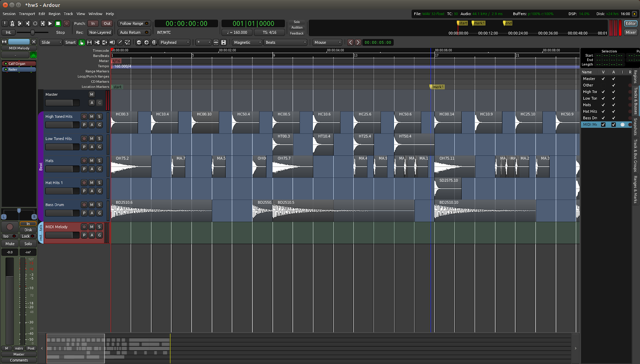Open the Beats grid dropdown

(284, 42)
